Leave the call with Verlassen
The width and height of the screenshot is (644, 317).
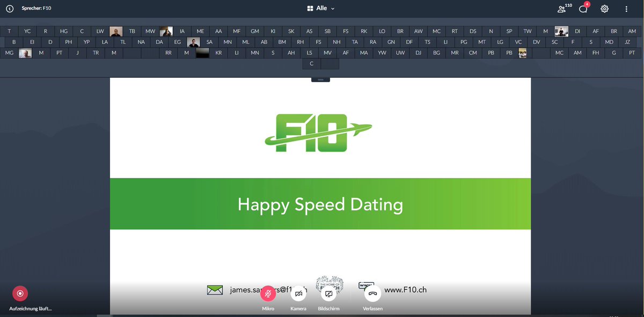click(372, 293)
